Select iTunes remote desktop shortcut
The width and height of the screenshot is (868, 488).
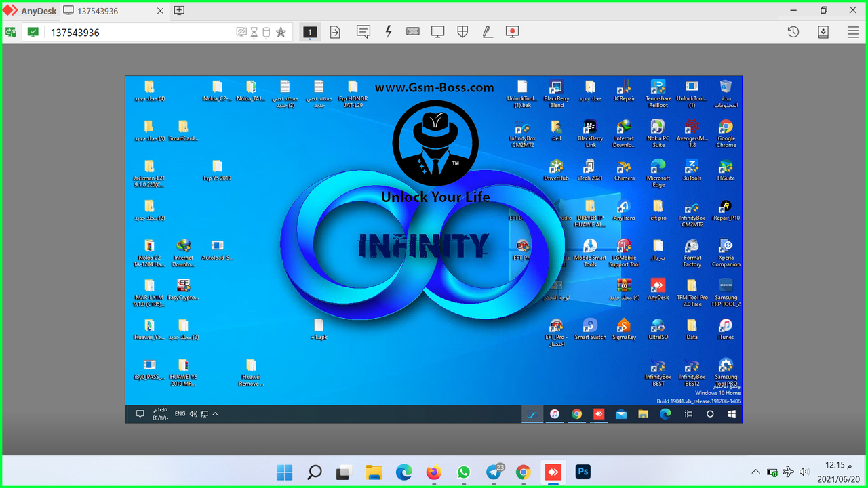tap(726, 329)
